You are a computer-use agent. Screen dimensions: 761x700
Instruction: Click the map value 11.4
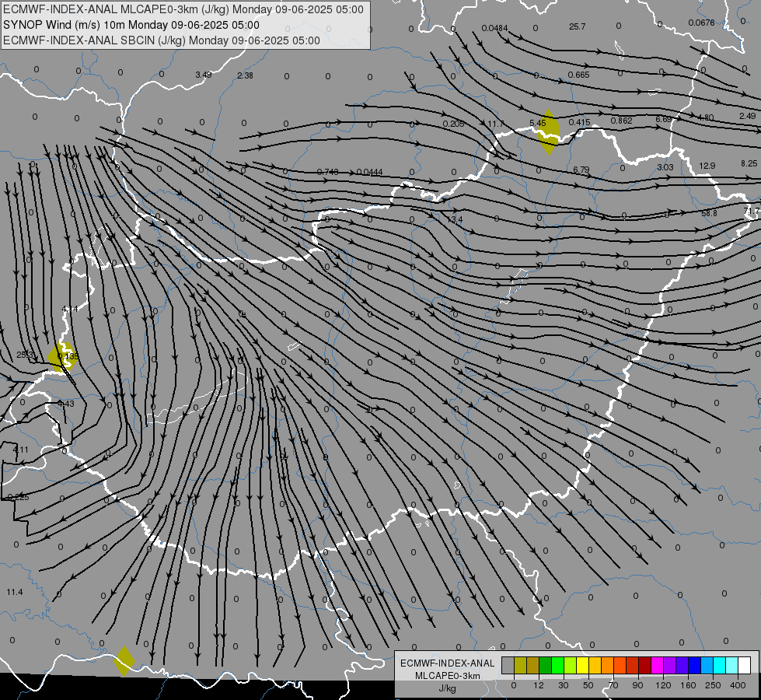click(15, 592)
